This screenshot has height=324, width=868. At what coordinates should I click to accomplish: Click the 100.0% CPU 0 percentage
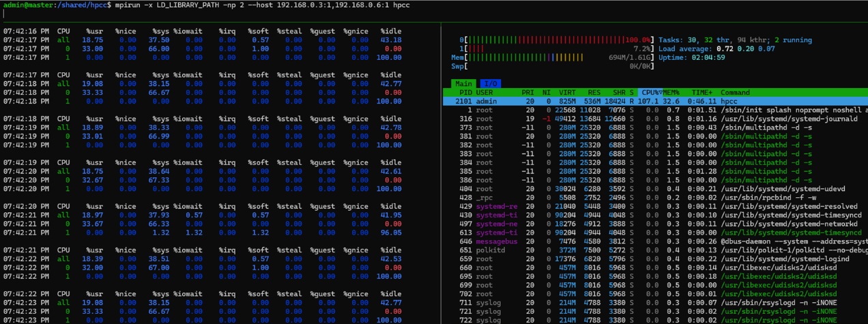[637, 40]
